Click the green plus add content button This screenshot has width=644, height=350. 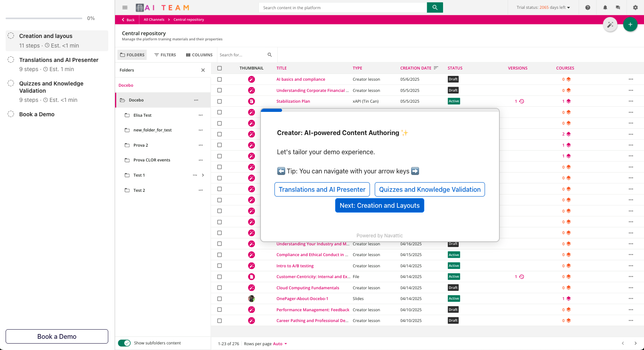pyautogui.click(x=630, y=25)
